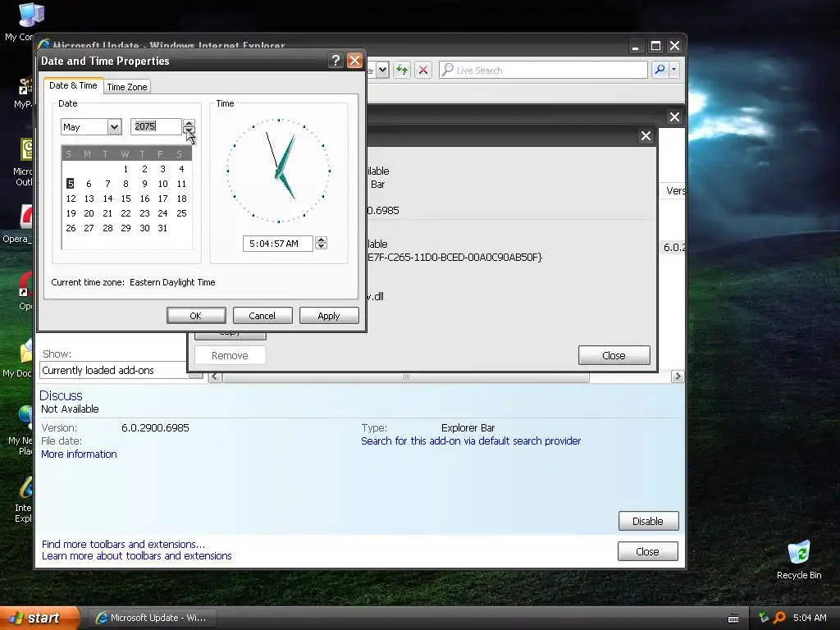Open the More information link
The height and width of the screenshot is (630, 840).
79,454
